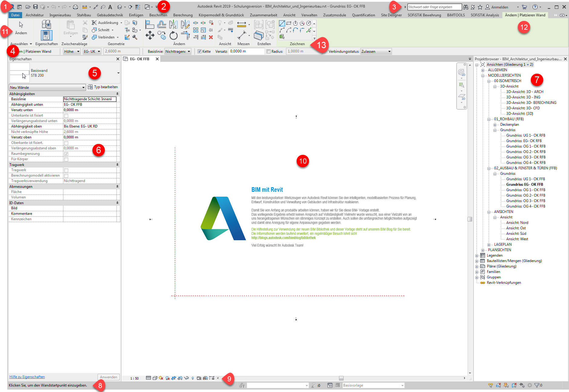Click the Rotate tool in the ribbon

point(173,36)
